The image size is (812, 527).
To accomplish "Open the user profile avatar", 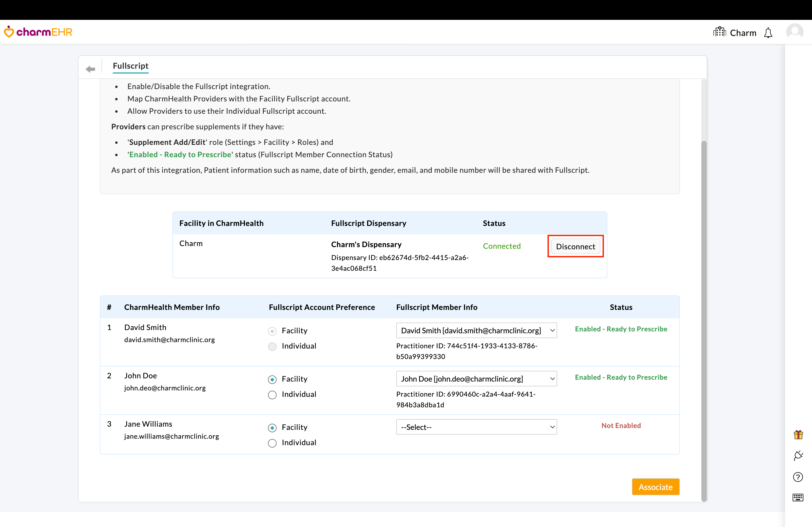I will (x=795, y=32).
